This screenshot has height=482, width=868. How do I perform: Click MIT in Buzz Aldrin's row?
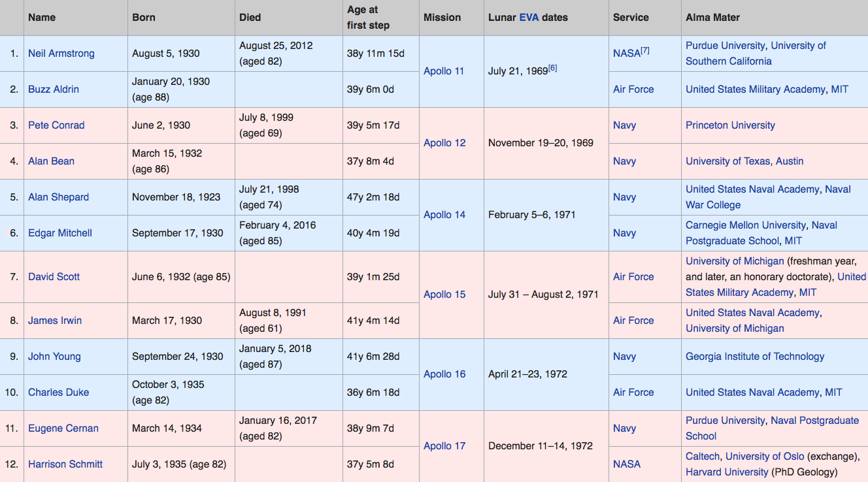[840, 89]
